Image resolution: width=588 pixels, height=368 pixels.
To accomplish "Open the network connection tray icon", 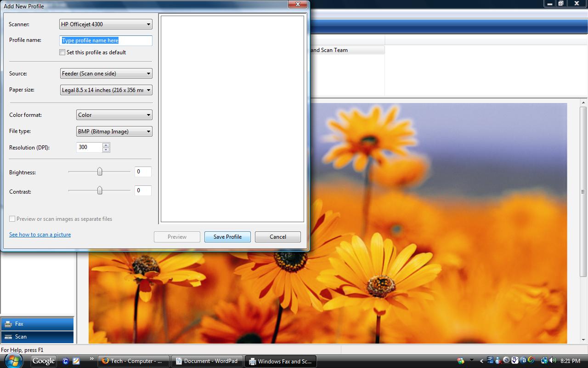I will [544, 360].
